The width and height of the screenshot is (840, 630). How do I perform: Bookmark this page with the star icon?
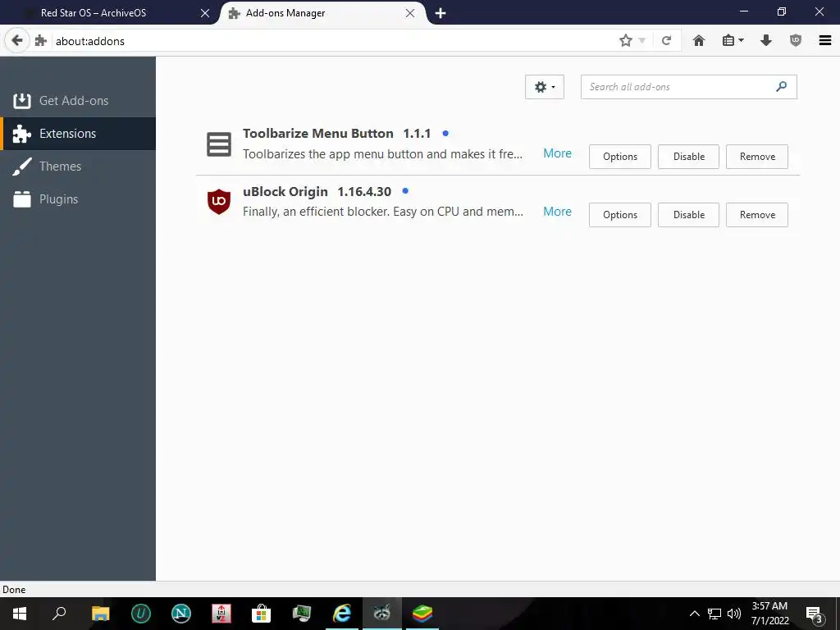pyautogui.click(x=625, y=41)
